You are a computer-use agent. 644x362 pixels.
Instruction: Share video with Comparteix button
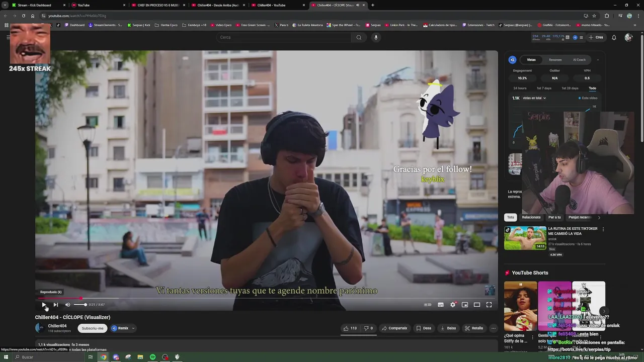click(x=394, y=328)
